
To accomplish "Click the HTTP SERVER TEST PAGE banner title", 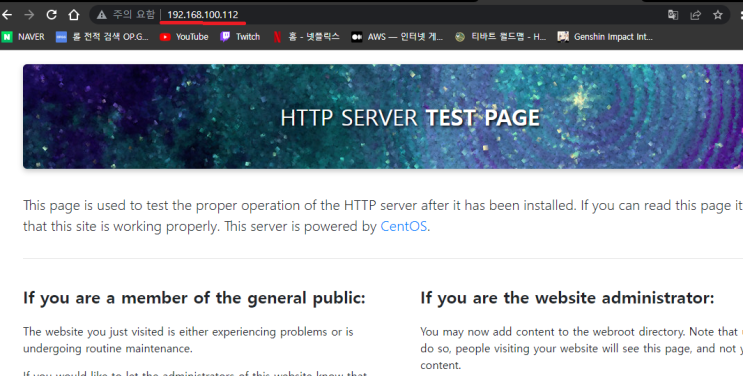I will point(410,118).
